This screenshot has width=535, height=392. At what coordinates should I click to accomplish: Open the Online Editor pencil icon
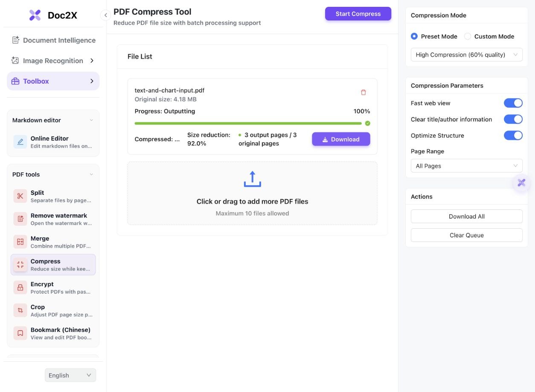(x=20, y=142)
